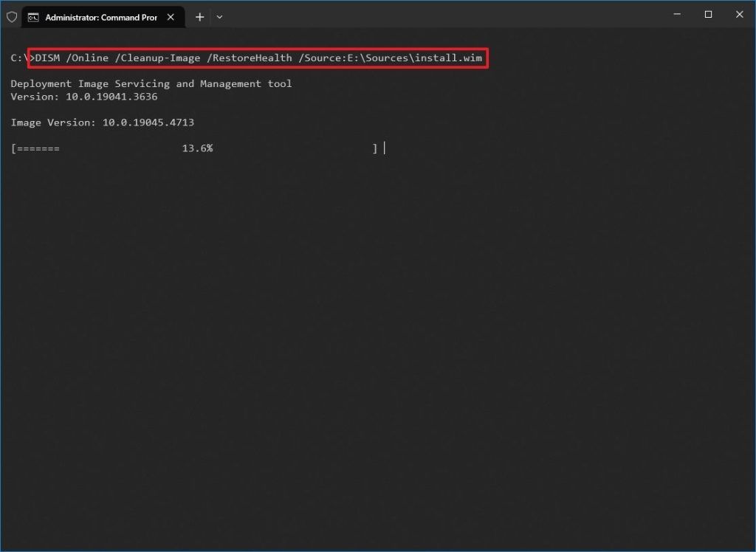Click the 'Version: 10.0.19041.3636' line
The width and height of the screenshot is (756, 552).
84,97
